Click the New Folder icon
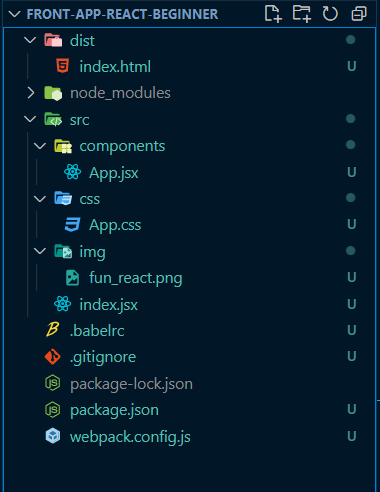Viewport: 380px width, 492px height. [x=302, y=14]
